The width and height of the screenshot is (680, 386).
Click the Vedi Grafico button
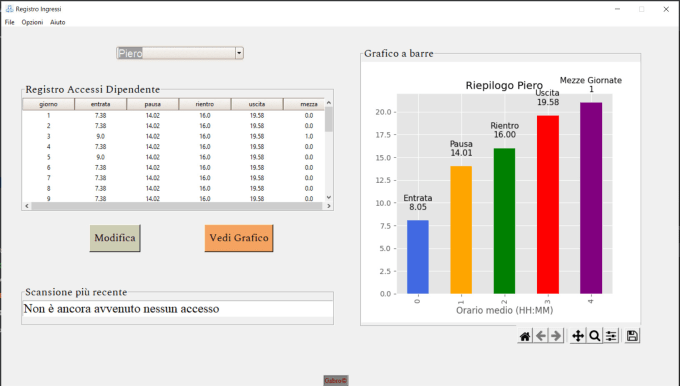(x=239, y=238)
